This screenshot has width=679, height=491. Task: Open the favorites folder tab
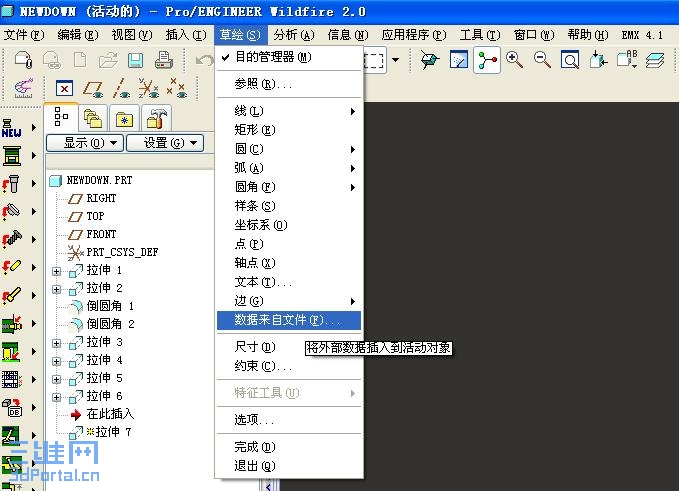124,118
